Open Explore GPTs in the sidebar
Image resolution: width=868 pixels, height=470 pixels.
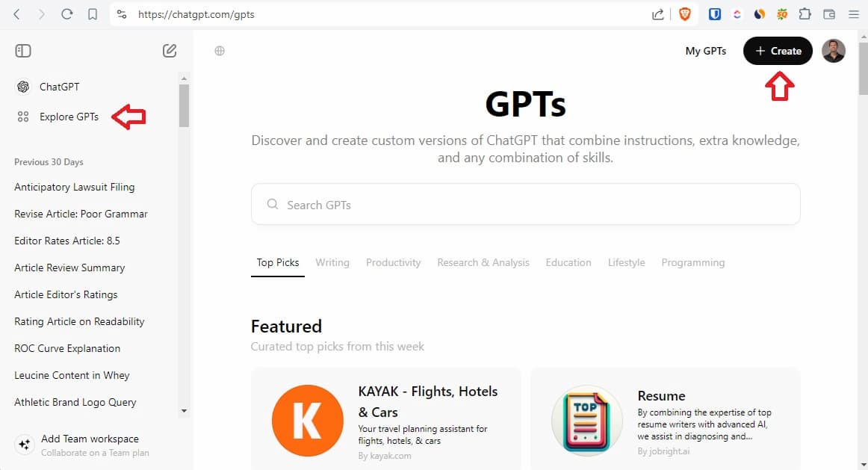tap(69, 117)
